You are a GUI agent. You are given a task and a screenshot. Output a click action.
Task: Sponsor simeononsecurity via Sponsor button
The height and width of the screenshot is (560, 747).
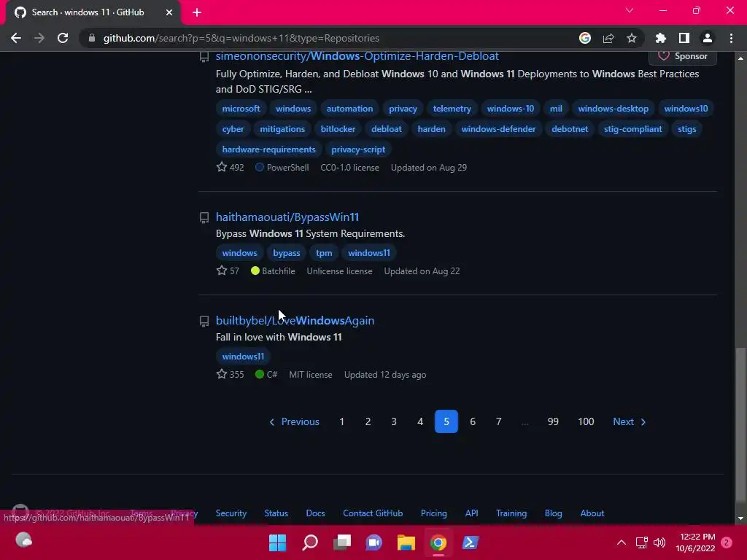click(x=683, y=56)
